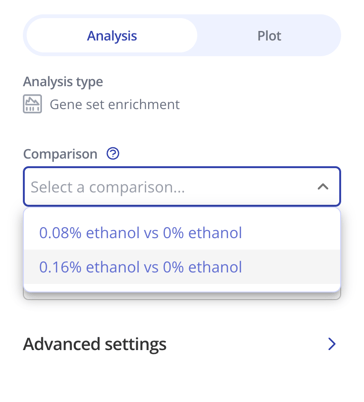Viewport: 364px width, 402px height.
Task: Choose "0.08% ethanol vs 0% ethanol" option
Action: pyautogui.click(x=182, y=233)
